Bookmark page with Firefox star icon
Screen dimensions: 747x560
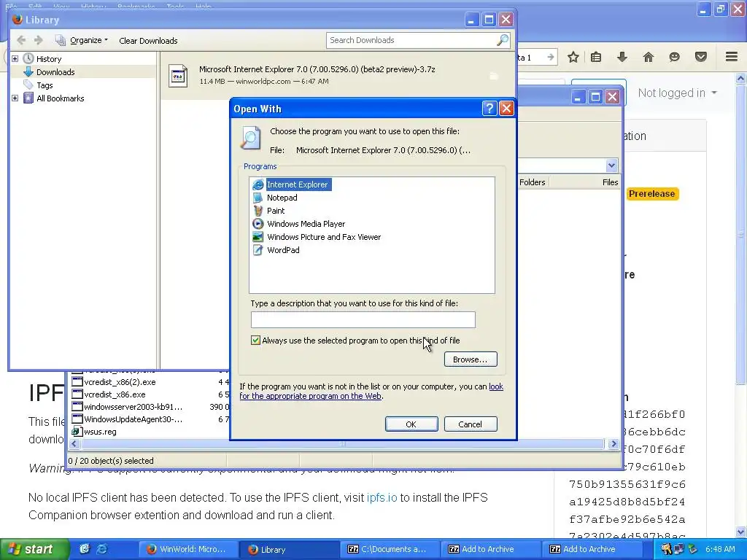click(573, 57)
